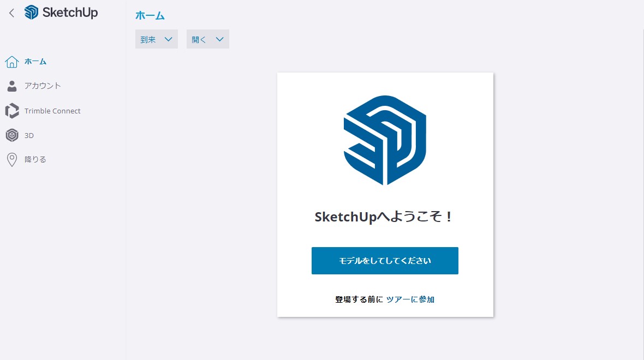The width and height of the screenshot is (644, 360).
Task: Click the ホーム page heading
Action: pyautogui.click(x=150, y=16)
